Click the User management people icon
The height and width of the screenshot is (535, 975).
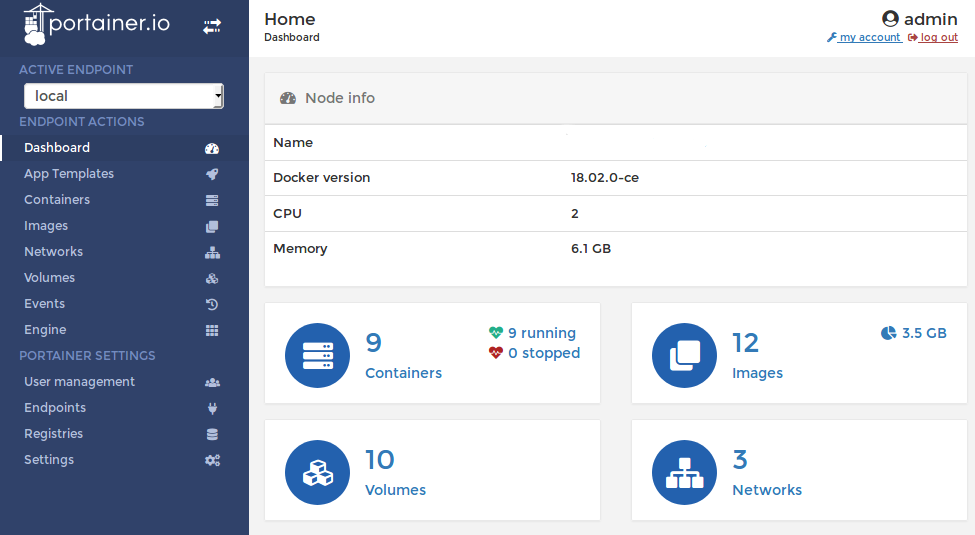pyautogui.click(x=212, y=383)
